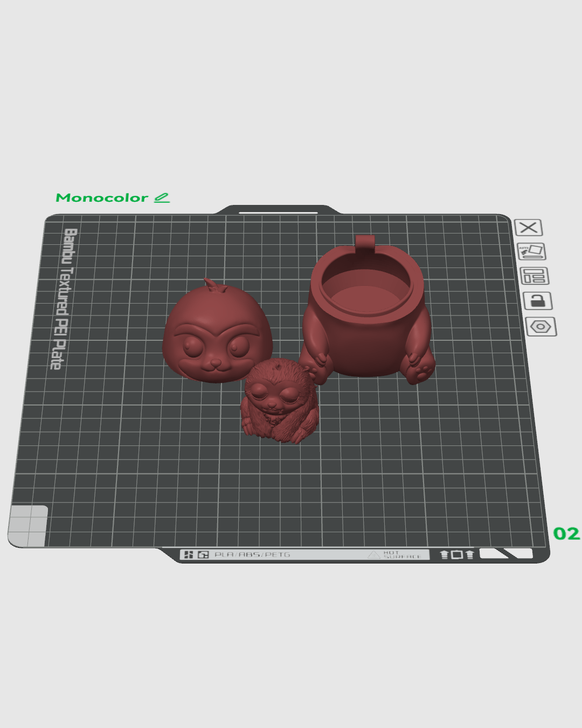This screenshot has height=728, width=582.
Task: Auto-orient objects on this plate
Action: coord(531,251)
